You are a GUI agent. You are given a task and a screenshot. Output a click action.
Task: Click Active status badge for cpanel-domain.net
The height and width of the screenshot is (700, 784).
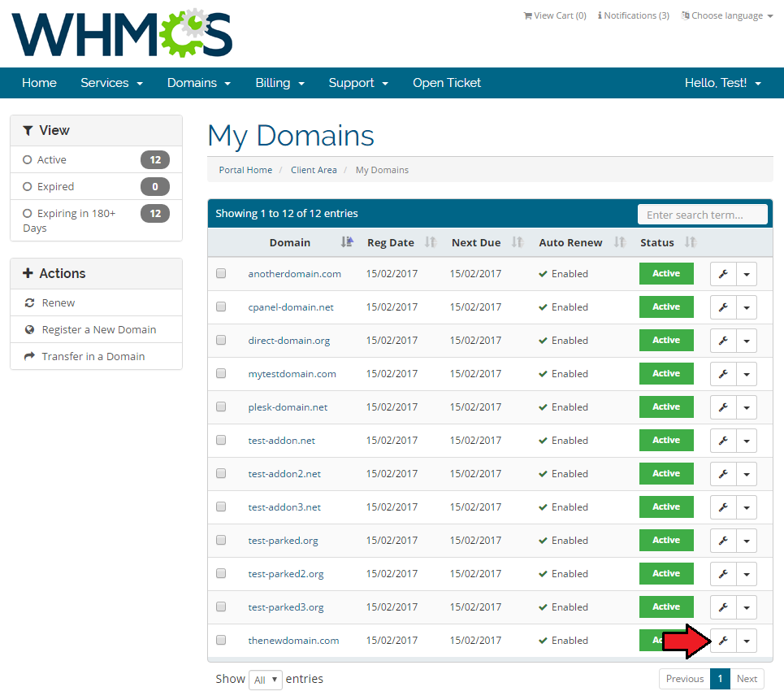[x=666, y=307]
